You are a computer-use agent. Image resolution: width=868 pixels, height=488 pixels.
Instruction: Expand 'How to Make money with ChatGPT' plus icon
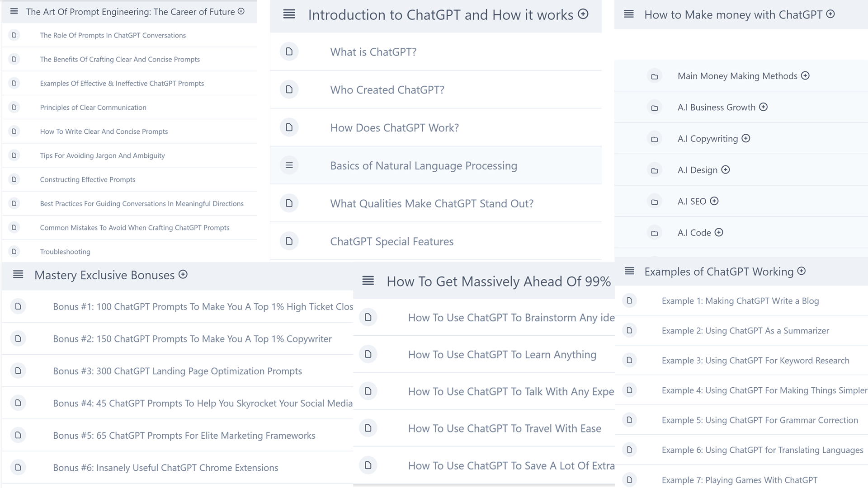pos(830,14)
